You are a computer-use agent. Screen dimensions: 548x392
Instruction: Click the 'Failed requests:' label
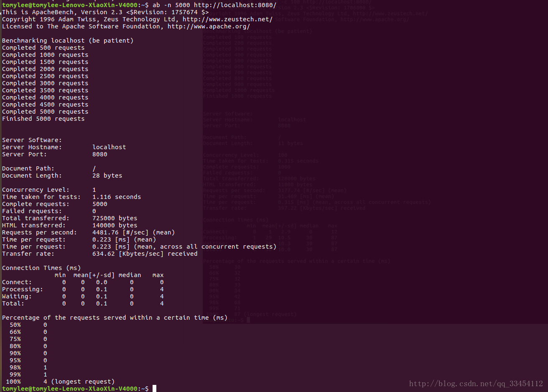pos(32,211)
